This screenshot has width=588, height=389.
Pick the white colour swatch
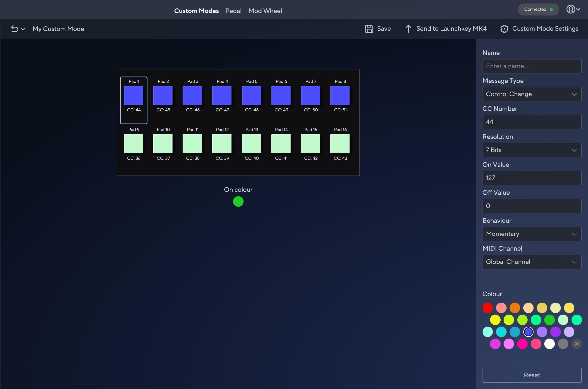(x=550, y=344)
